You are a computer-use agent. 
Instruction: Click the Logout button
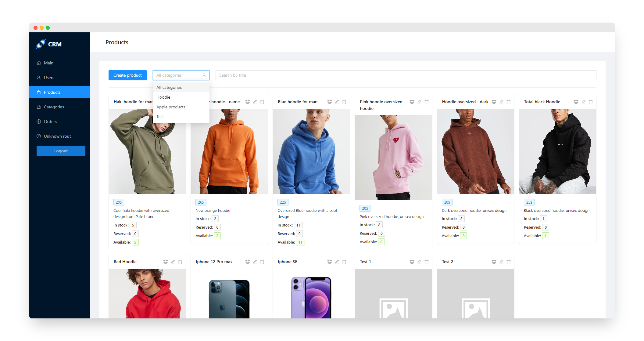[61, 151]
